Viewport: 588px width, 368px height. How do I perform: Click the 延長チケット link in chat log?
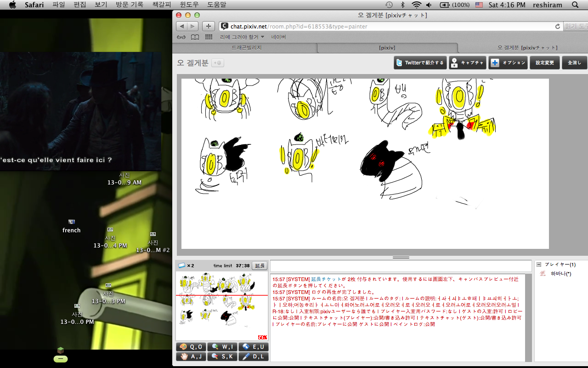326,279
